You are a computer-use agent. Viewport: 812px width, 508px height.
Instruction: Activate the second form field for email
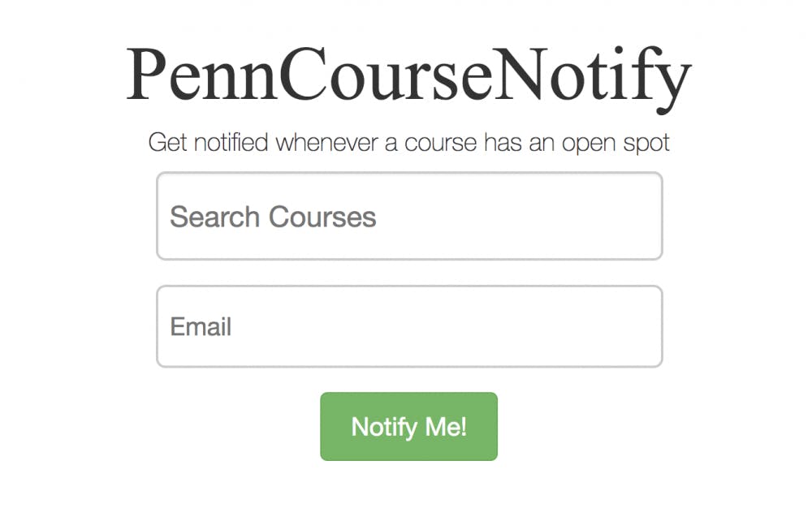pos(408,326)
